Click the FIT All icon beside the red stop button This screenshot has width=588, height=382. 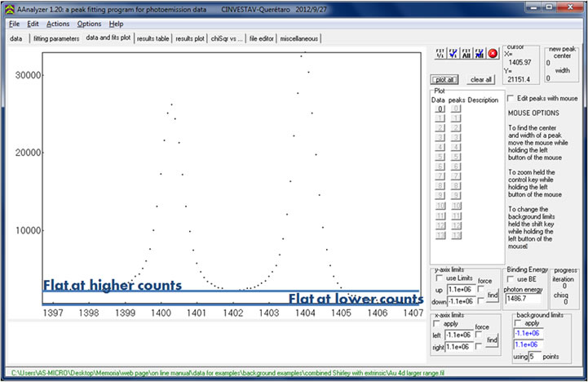[480, 53]
